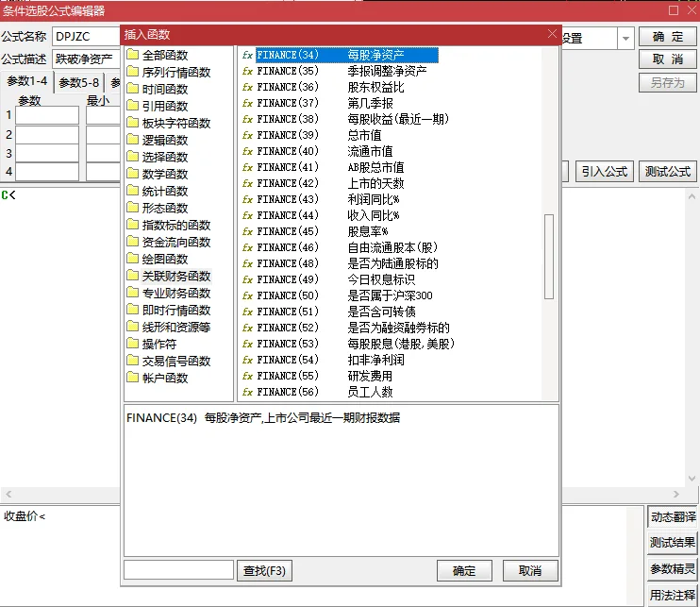Click the 引入公式 button
This screenshot has height=607, width=700.
(x=605, y=172)
